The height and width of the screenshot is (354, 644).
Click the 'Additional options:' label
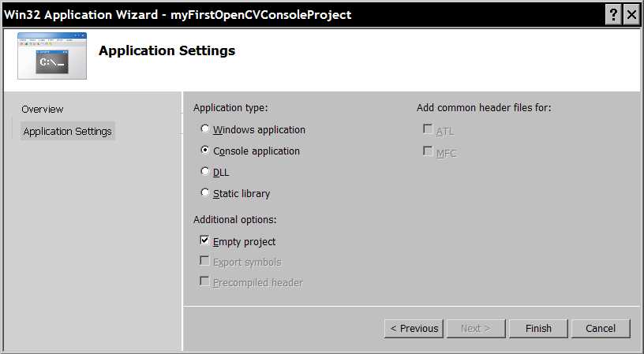[235, 220]
